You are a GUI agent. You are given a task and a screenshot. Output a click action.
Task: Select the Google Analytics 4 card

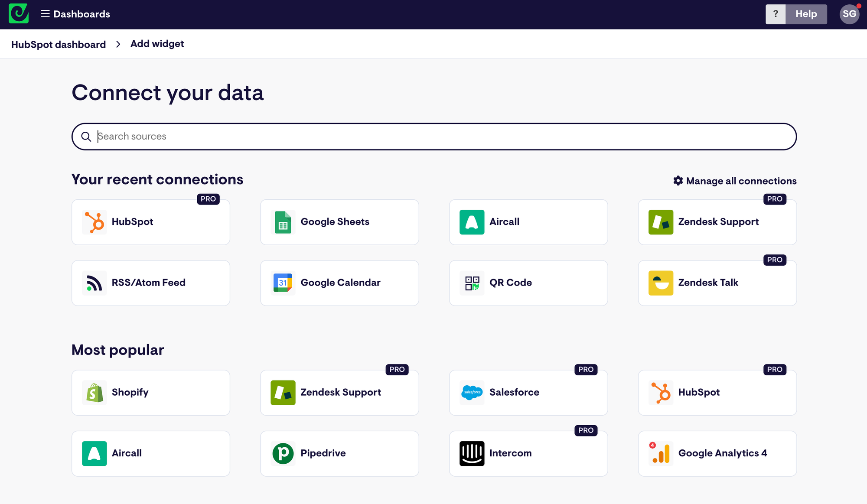[717, 453]
